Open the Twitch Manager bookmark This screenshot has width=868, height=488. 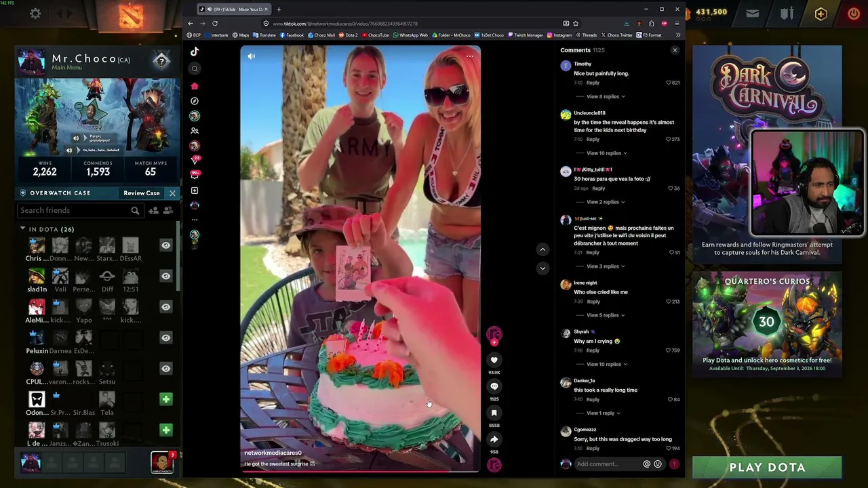(526, 35)
